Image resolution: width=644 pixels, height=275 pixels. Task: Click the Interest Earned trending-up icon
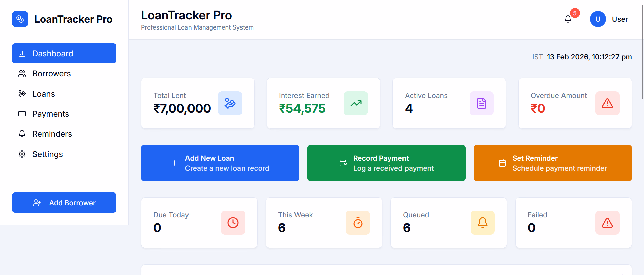click(x=356, y=103)
